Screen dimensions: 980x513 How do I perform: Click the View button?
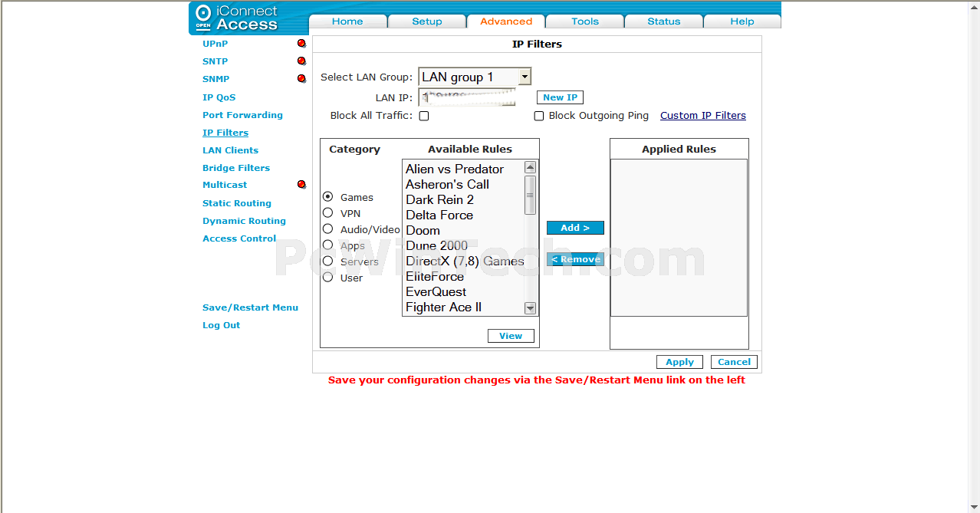tap(511, 336)
